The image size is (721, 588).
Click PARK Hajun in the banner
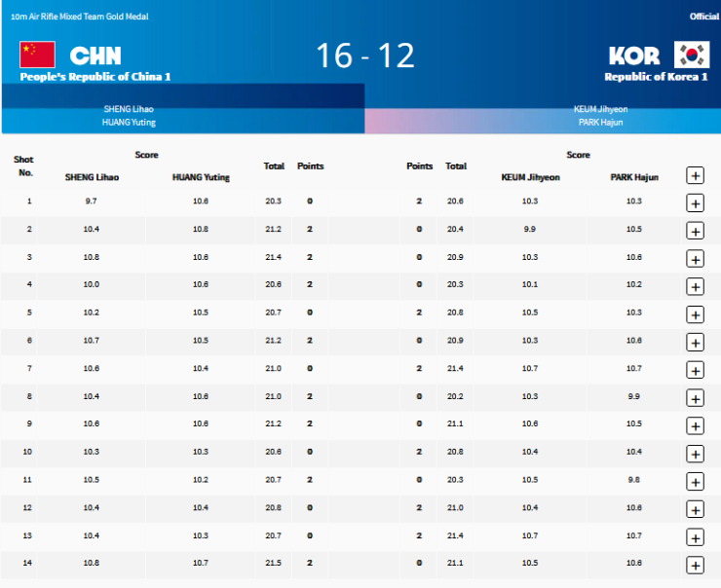click(600, 123)
